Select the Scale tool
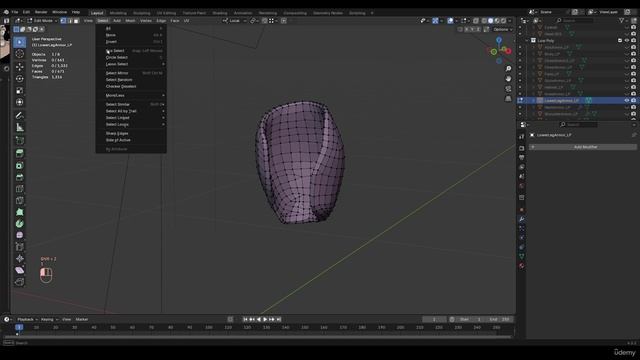The height and width of the screenshot is (360, 640). [20, 90]
